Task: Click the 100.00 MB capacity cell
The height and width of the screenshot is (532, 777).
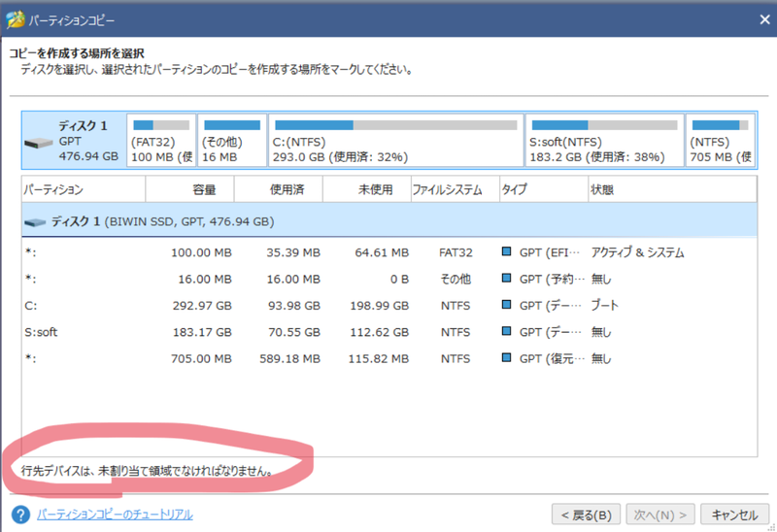Action: point(201,252)
